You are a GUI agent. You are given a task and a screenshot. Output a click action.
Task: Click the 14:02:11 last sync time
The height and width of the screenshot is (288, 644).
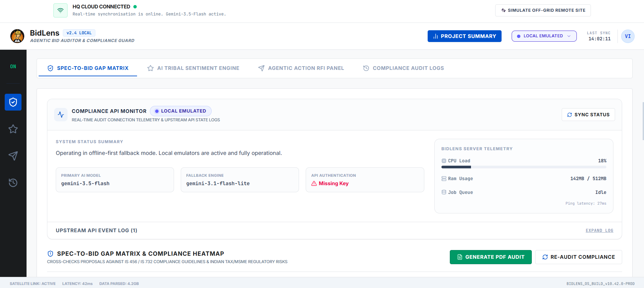pyautogui.click(x=599, y=39)
